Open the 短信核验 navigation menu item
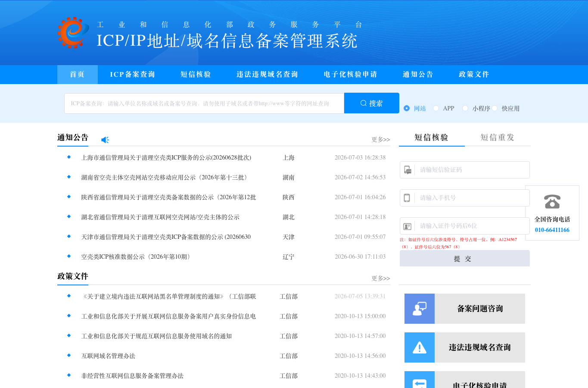This screenshot has height=388, width=588. click(x=196, y=75)
